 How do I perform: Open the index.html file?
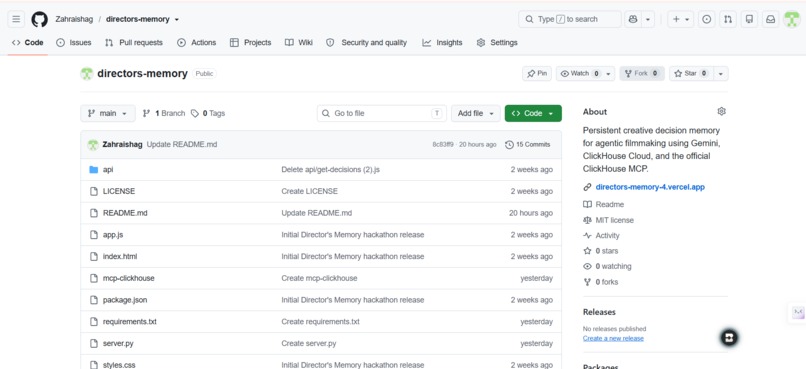120,256
